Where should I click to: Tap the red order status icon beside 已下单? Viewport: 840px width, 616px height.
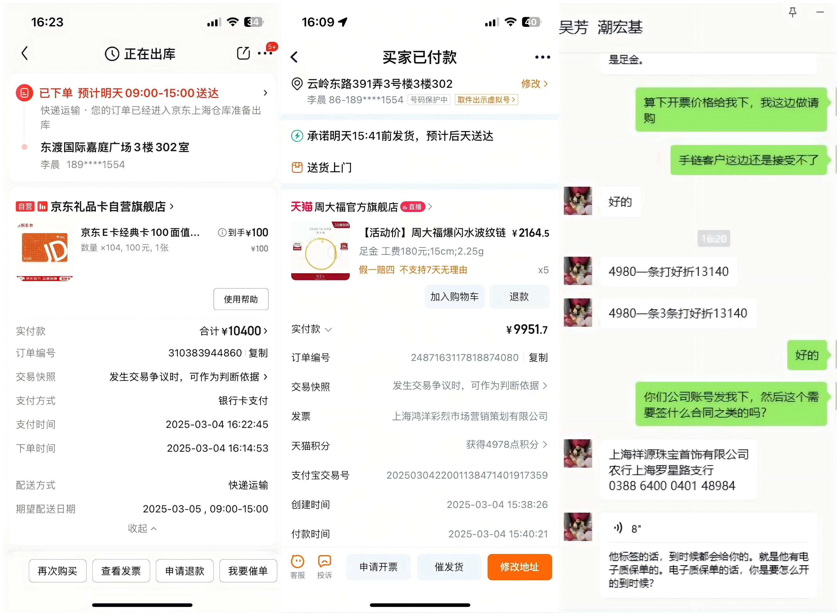tap(25, 93)
